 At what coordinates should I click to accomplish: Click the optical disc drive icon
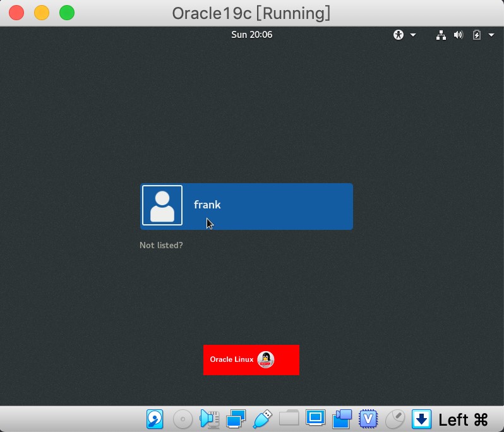point(183,419)
